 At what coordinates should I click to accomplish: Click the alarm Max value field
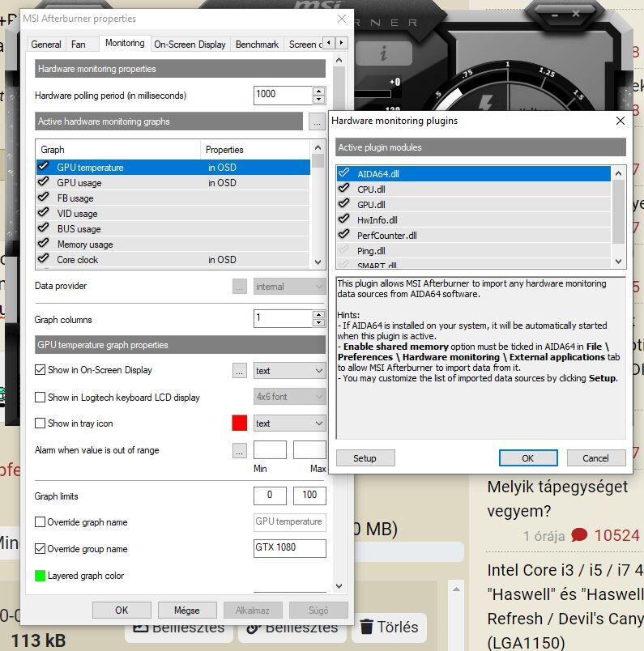[309, 449]
